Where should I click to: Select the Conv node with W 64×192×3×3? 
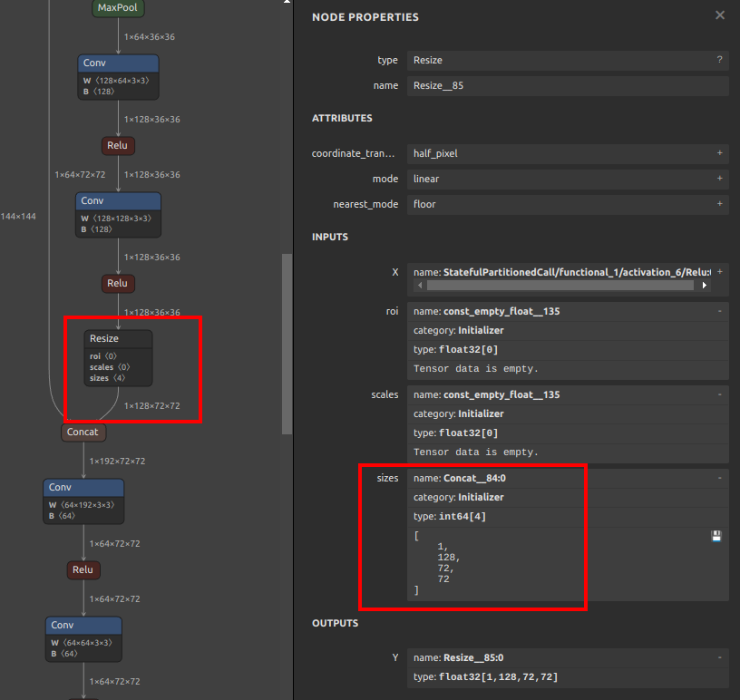coord(83,501)
